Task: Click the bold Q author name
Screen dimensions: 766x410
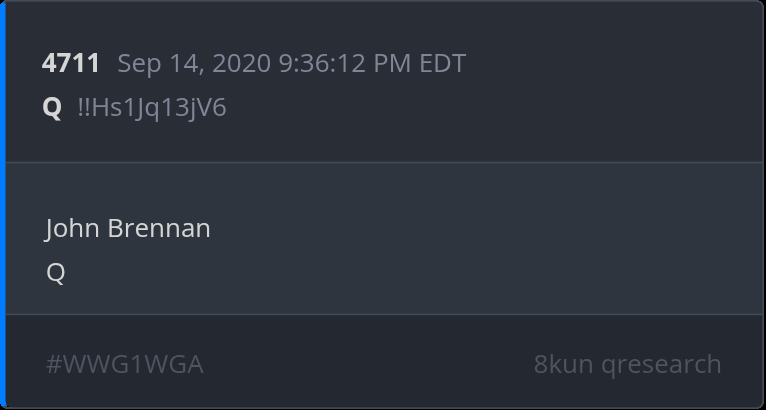Action: (x=52, y=107)
